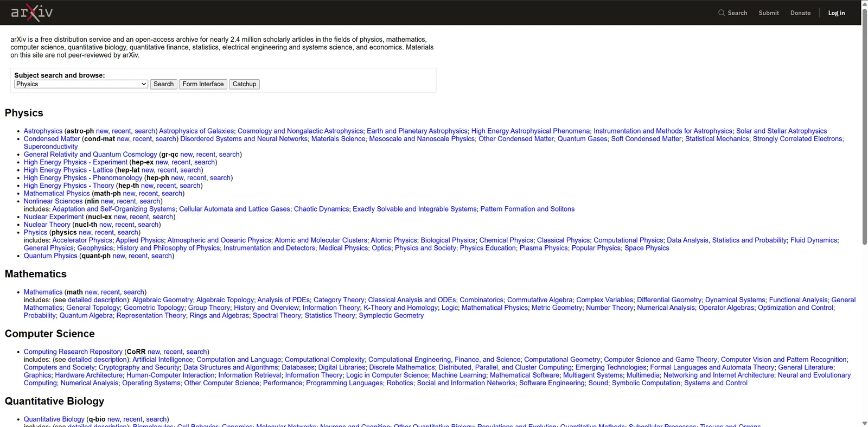
Task: Open the Nonlinear Sciences archive
Action: pyautogui.click(x=53, y=201)
